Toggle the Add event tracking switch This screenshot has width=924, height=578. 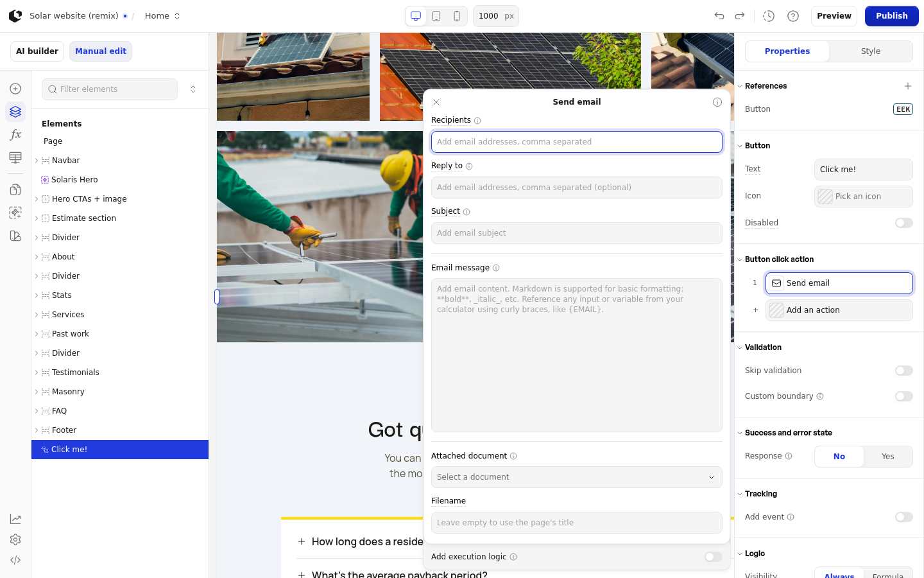pos(904,517)
